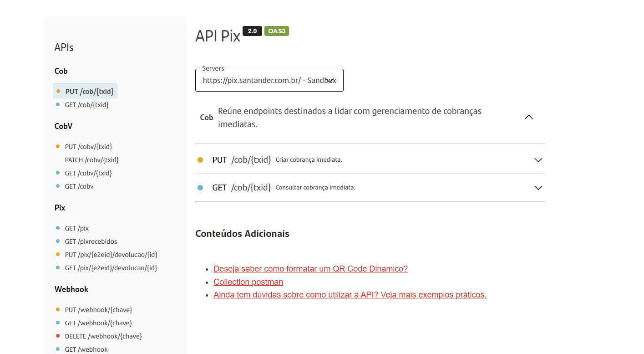
Task: Open the QR Code Dinamico formatting link
Action: point(310,269)
